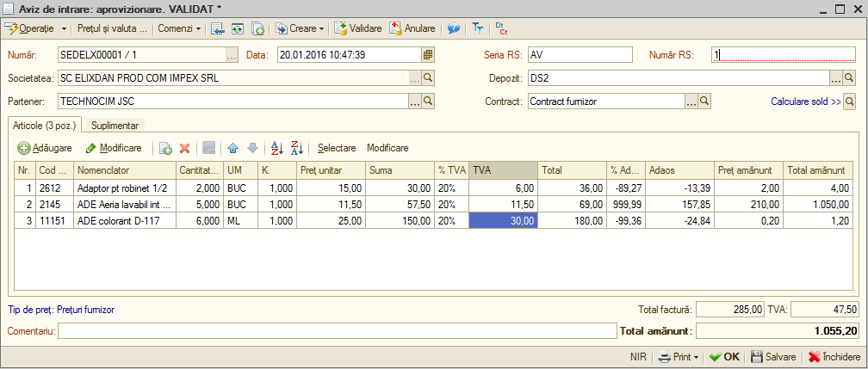The width and height of the screenshot is (868, 369).
Task: Delete row with the red X icon
Action: [185, 148]
